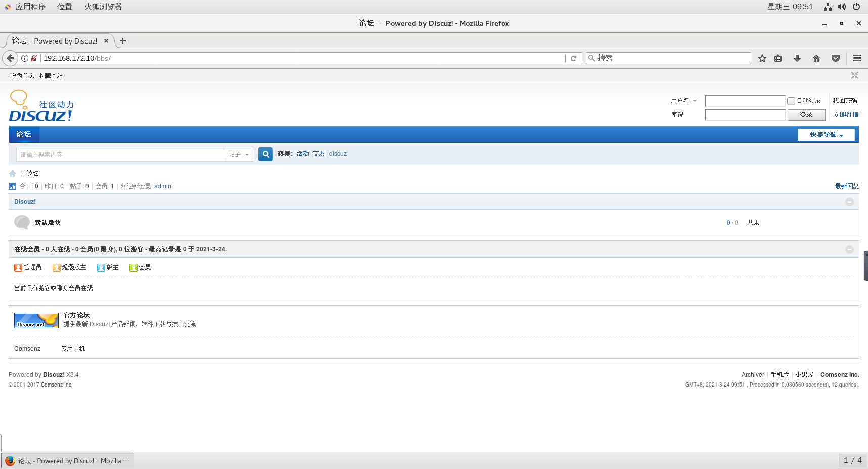Click the Discuz! logo
The image size is (868, 469).
(41, 106)
